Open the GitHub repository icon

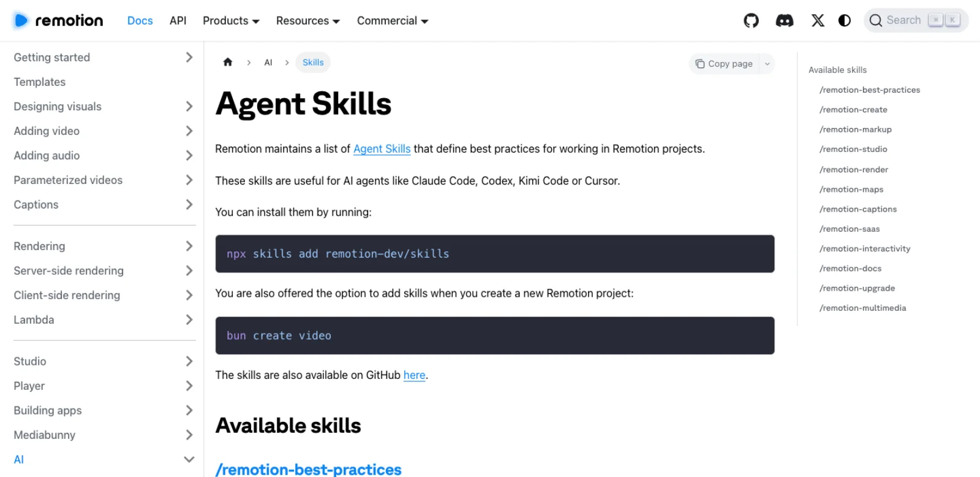pyautogui.click(x=751, y=20)
